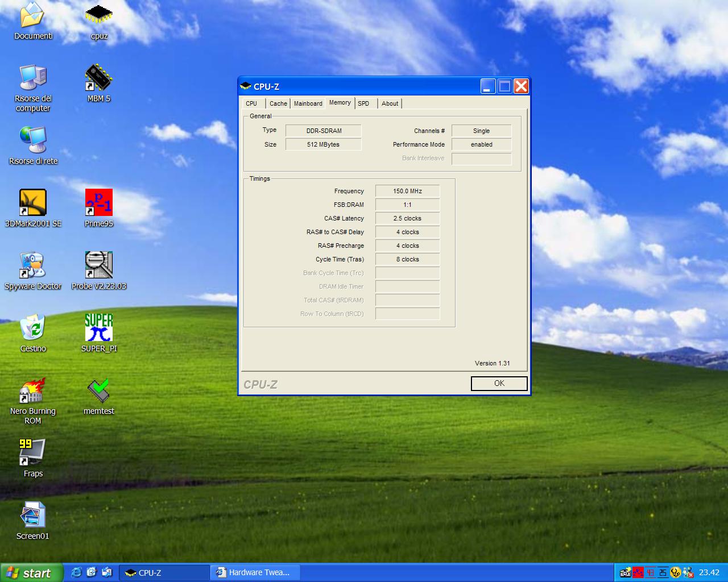Click the red Prime95 tray icon
The width and height of the screenshot is (728, 582).
point(638,572)
